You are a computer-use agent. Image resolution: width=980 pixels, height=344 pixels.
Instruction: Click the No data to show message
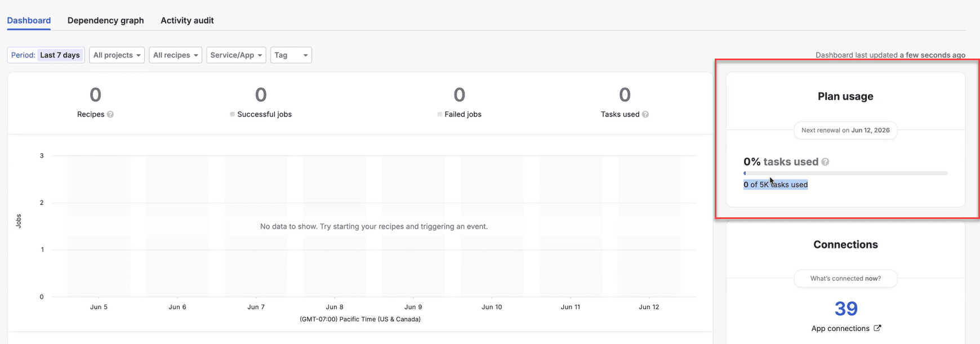[x=374, y=226]
